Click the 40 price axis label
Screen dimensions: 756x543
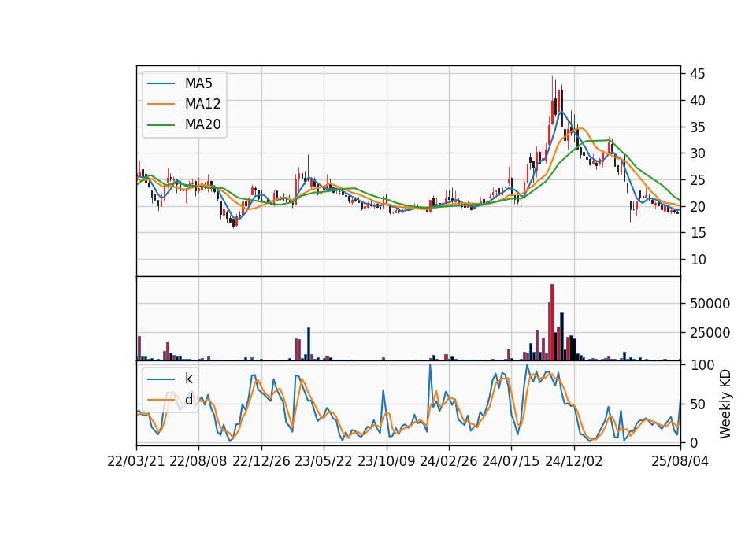coord(698,101)
